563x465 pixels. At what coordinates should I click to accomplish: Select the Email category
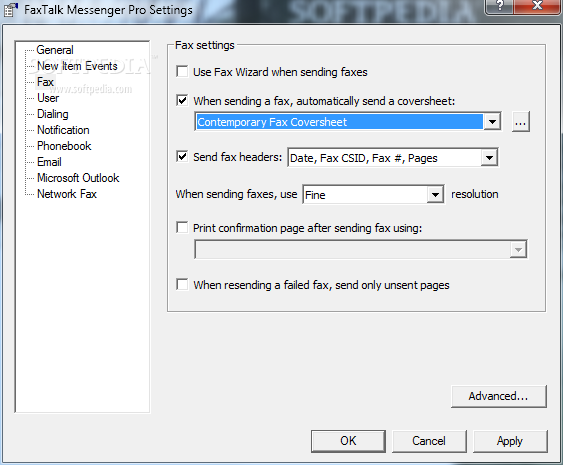49,162
